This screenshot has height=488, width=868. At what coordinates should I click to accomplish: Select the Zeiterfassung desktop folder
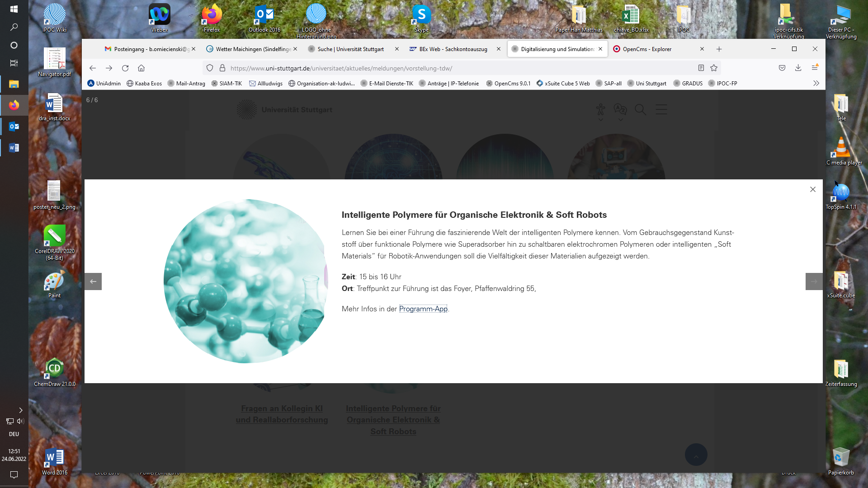coord(841,372)
